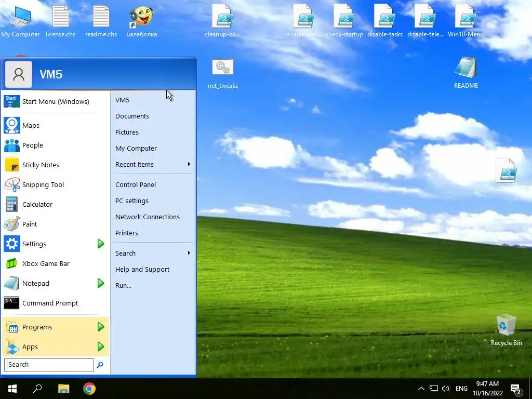Launch the Command Prompt icon
This screenshot has width=532, height=399.
(x=12, y=303)
